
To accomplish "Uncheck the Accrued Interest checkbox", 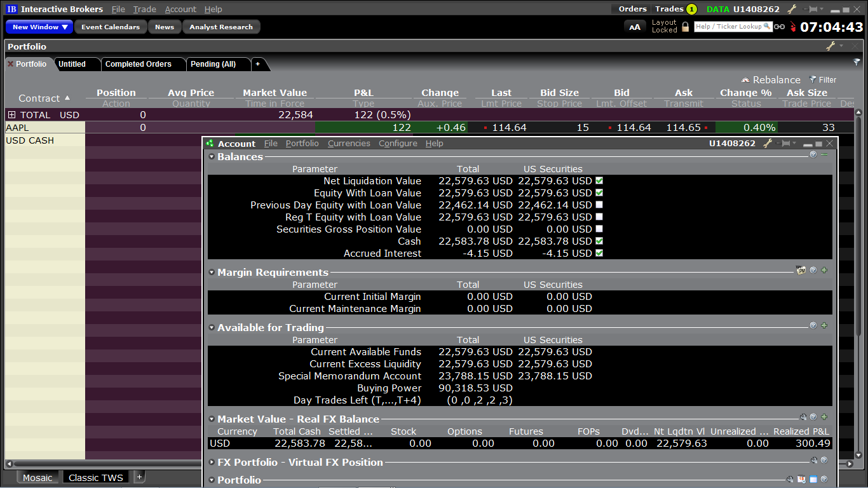I will (599, 253).
